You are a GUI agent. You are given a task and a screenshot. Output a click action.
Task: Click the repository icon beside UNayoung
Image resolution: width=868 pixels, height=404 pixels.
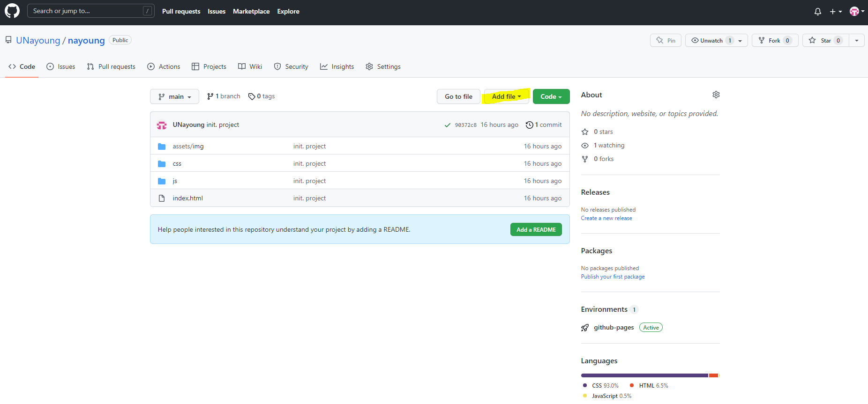8,40
